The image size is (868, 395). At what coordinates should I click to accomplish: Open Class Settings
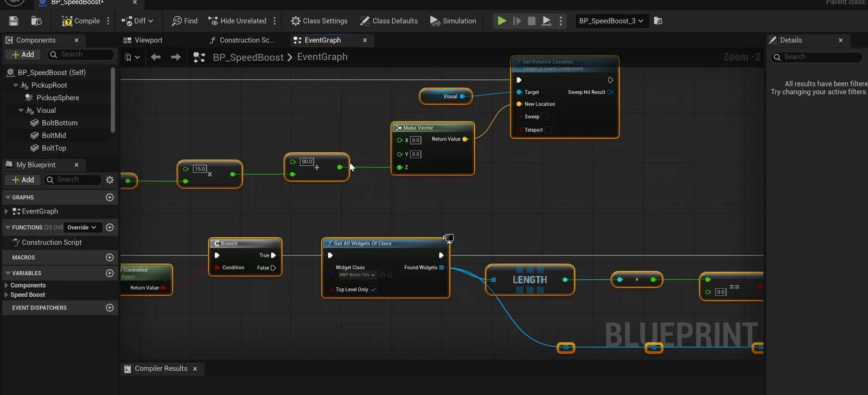tap(319, 21)
